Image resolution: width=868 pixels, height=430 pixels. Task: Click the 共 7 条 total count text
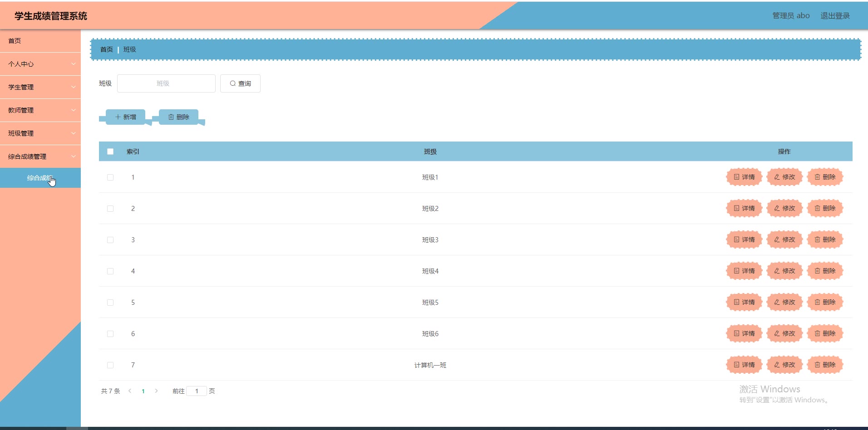click(110, 391)
